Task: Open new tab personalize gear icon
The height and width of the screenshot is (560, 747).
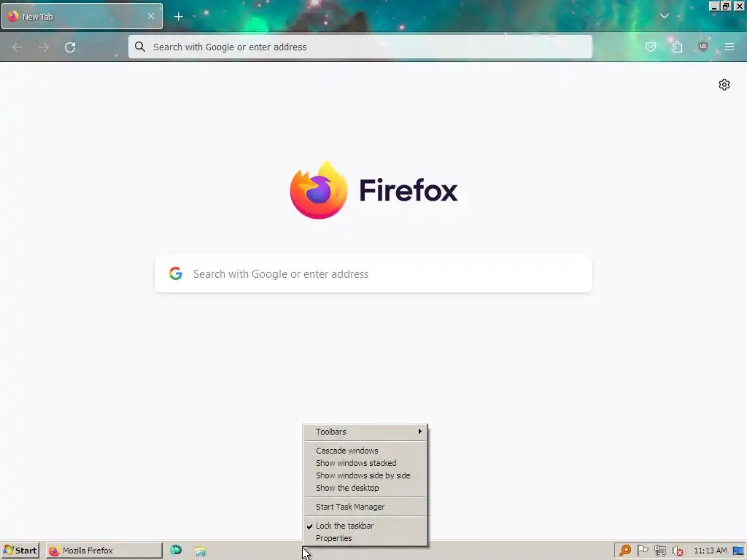Action: coord(724,85)
